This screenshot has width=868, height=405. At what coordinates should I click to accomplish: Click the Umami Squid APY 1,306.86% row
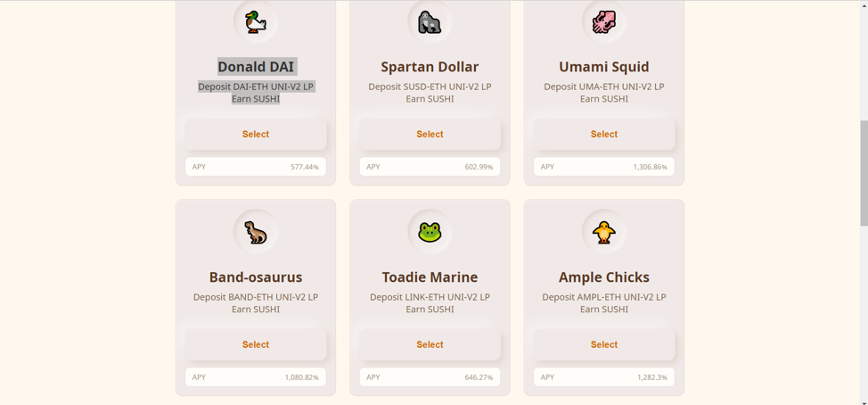pyautogui.click(x=604, y=167)
